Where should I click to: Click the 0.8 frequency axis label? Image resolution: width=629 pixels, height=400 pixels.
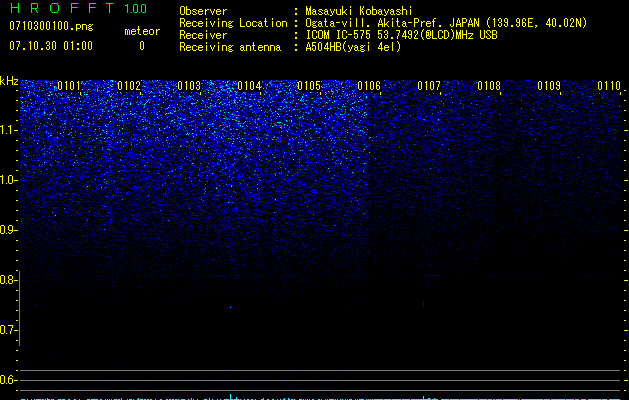click(x=8, y=280)
